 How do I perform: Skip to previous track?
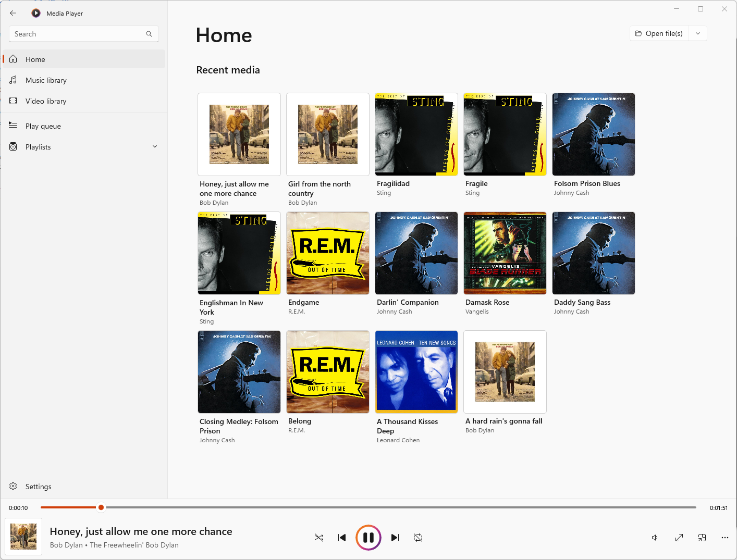(x=342, y=538)
